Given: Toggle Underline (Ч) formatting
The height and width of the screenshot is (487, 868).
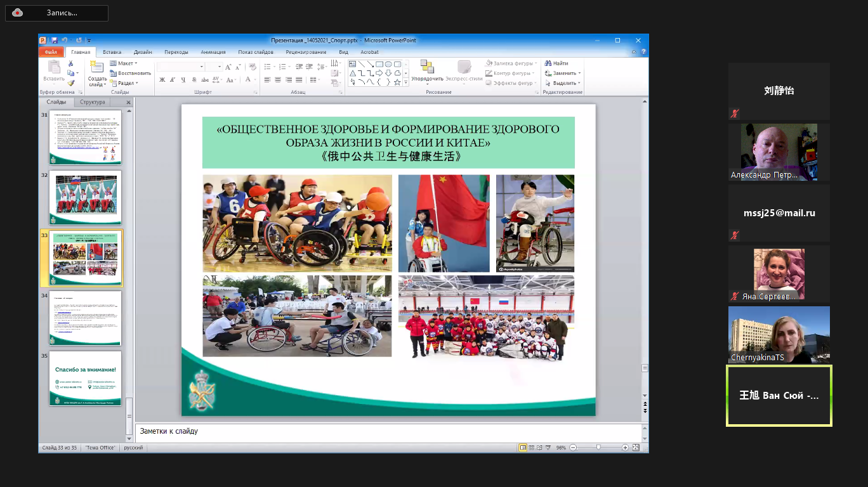Looking at the screenshot, I should 183,80.
